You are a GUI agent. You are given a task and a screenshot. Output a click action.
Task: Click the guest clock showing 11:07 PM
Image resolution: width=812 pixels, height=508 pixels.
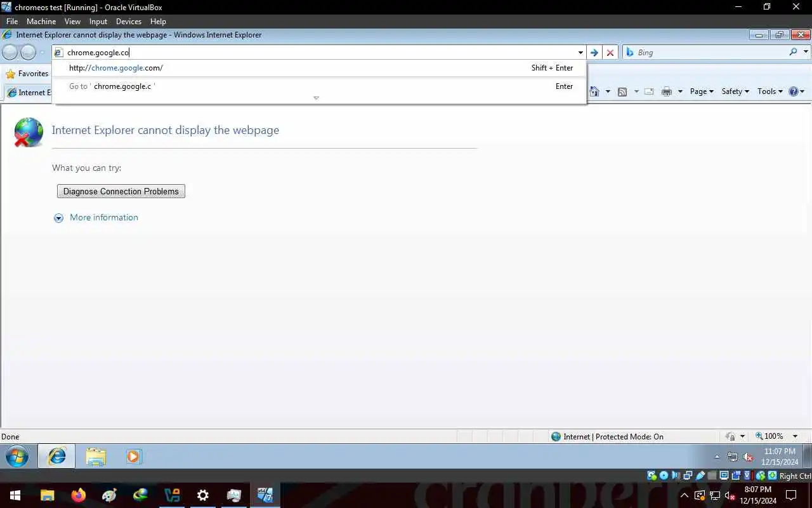pos(780,457)
